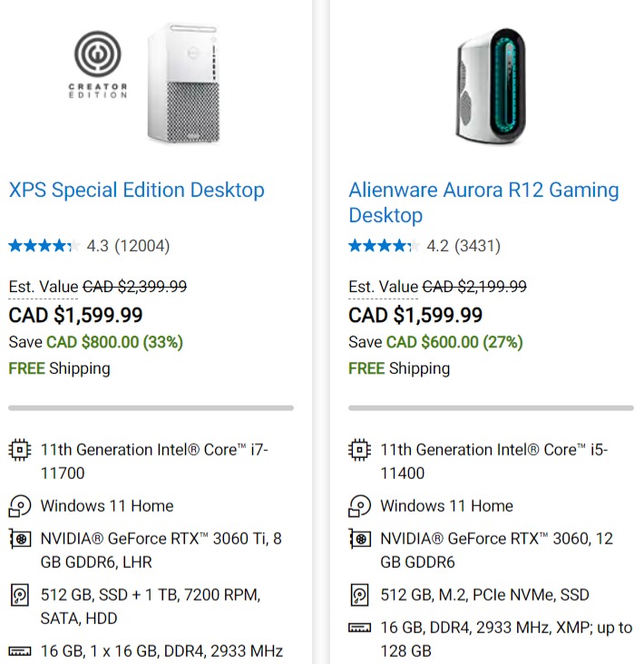
Task: Click the Alienware Aurora product image
Action: 491,86
